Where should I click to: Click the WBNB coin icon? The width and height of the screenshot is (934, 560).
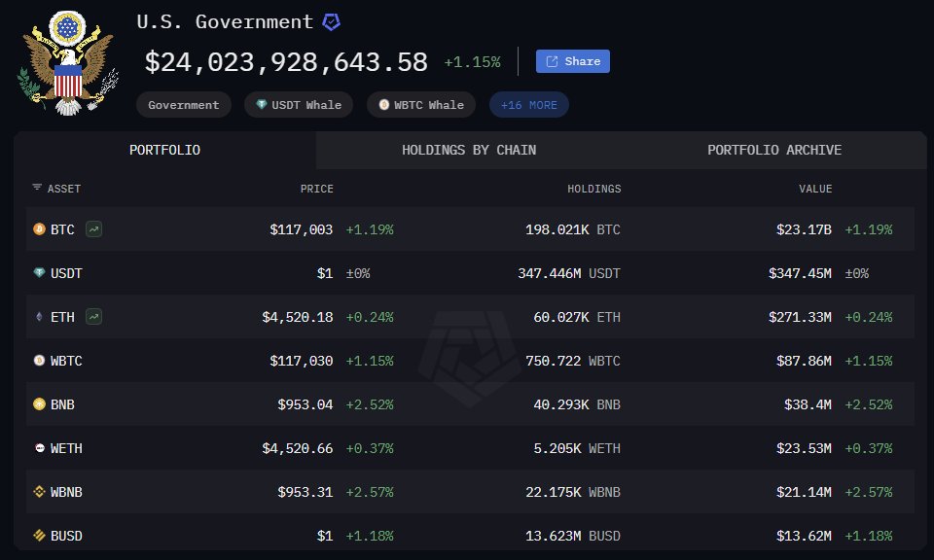click(39, 492)
